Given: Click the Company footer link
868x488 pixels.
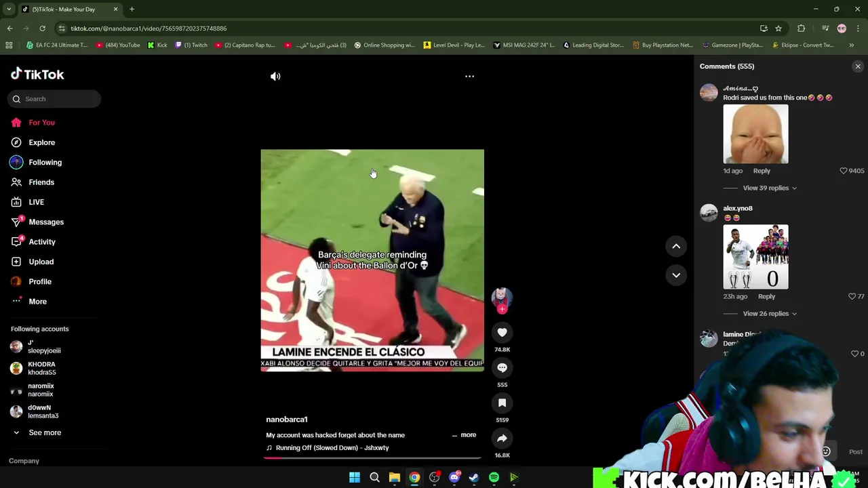Looking at the screenshot, I should [x=24, y=461].
